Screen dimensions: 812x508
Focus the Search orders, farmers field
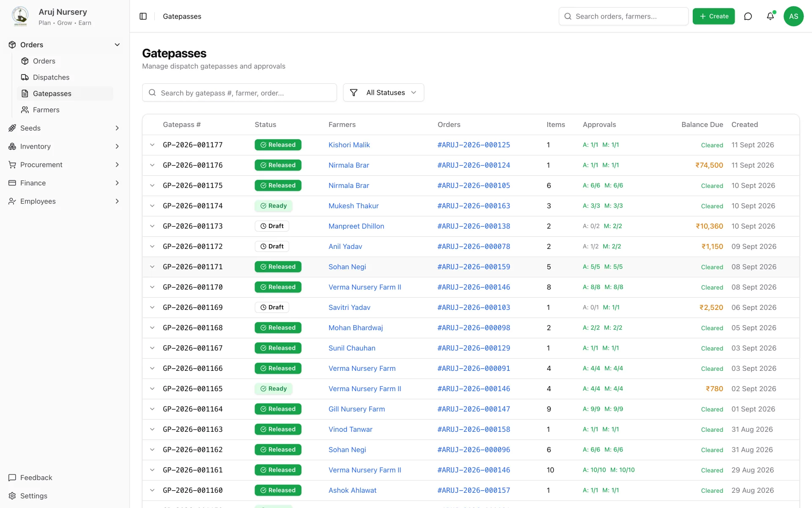(x=623, y=16)
